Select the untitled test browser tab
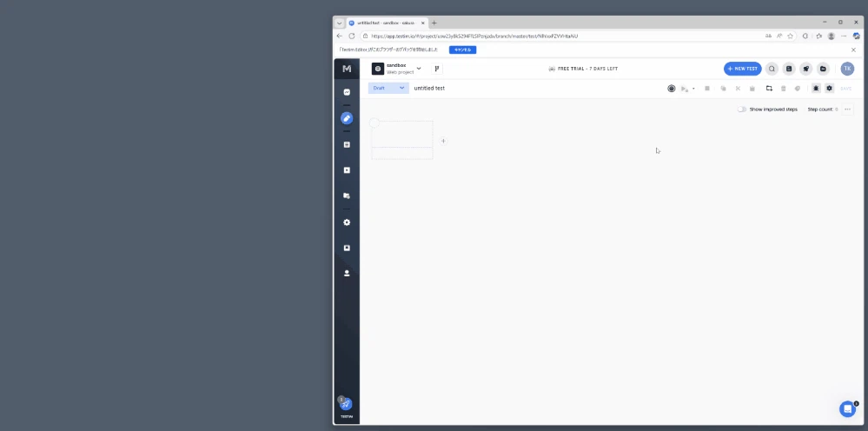This screenshot has width=868, height=431. [387, 23]
